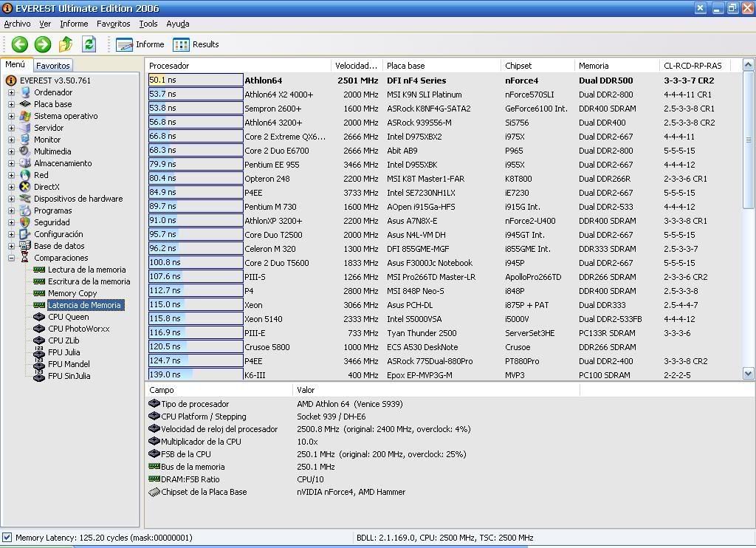Sort results by the Memoria column header
The height and width of the screenshot is (548, 756).
click(x=616, y=66)
